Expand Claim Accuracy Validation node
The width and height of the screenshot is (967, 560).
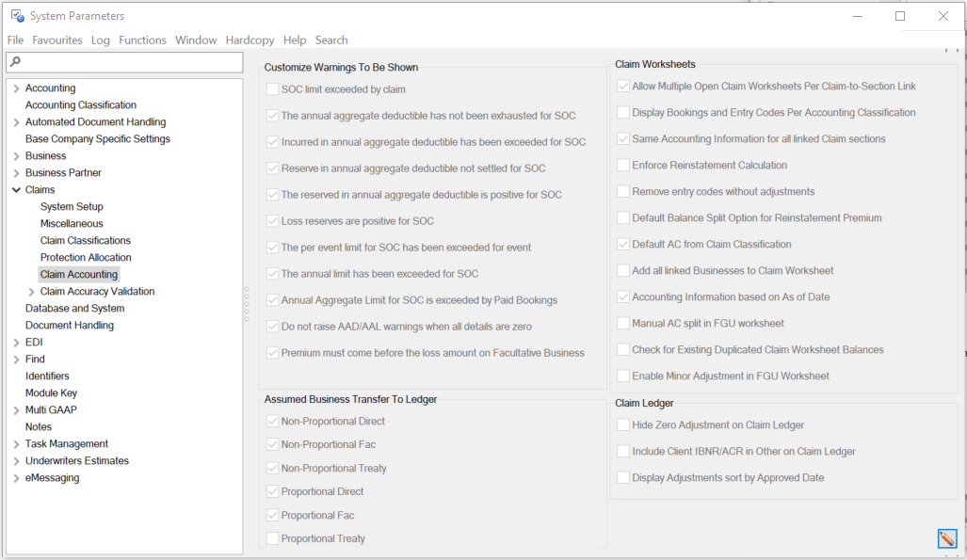[32, 292]
